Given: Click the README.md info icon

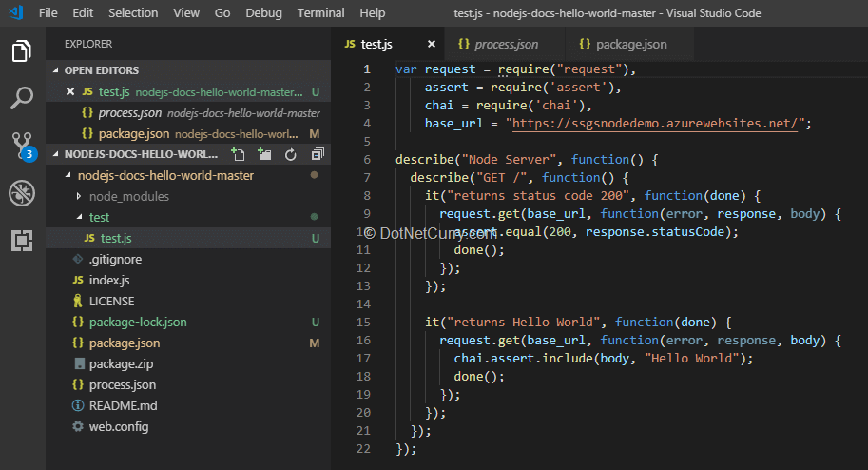Looking at the screenshot, I should [78, 405].
